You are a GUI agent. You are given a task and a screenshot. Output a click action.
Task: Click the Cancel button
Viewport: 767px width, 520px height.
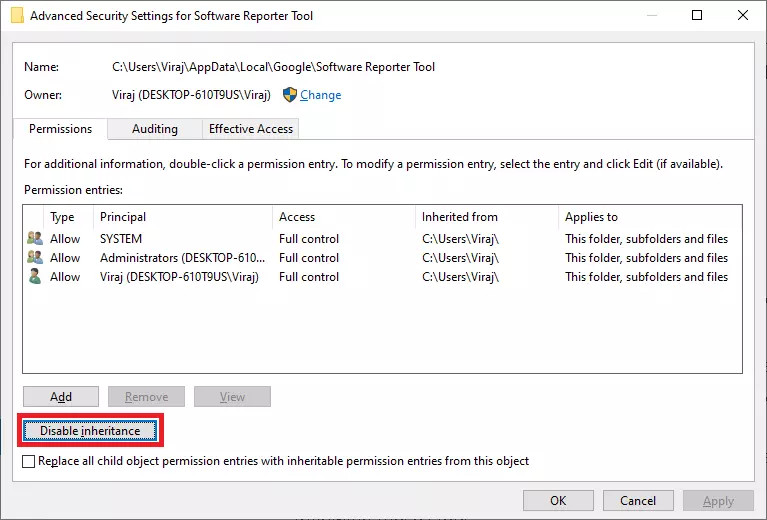638,500
